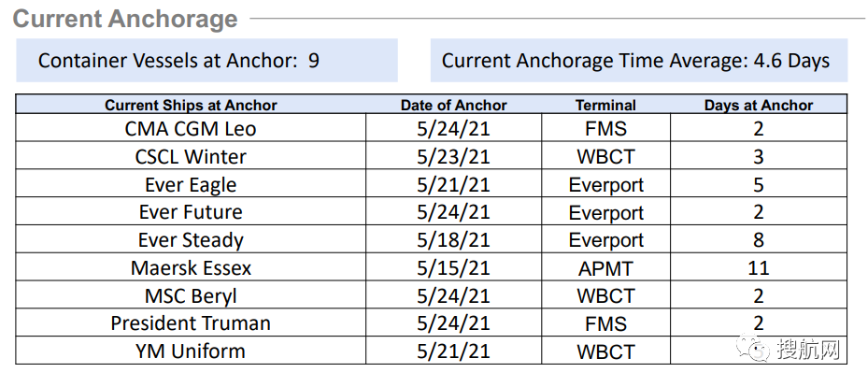868x387 pixels.
Task: Select the Container Vessels at Anchor box
Action: tap(206, 61)
